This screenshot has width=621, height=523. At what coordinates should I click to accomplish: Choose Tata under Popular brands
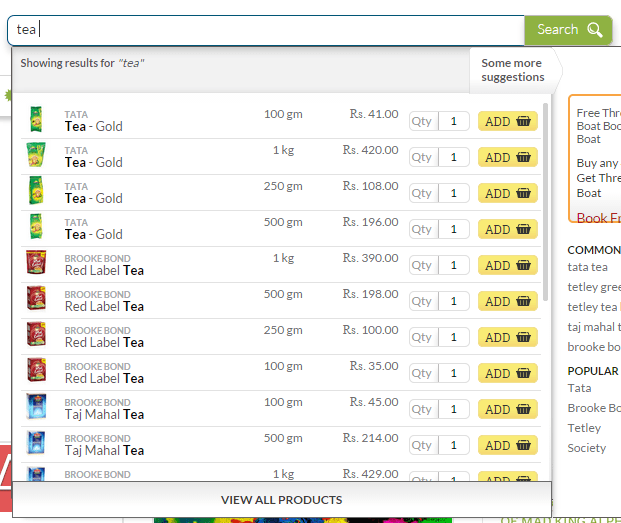pos(579,388)
